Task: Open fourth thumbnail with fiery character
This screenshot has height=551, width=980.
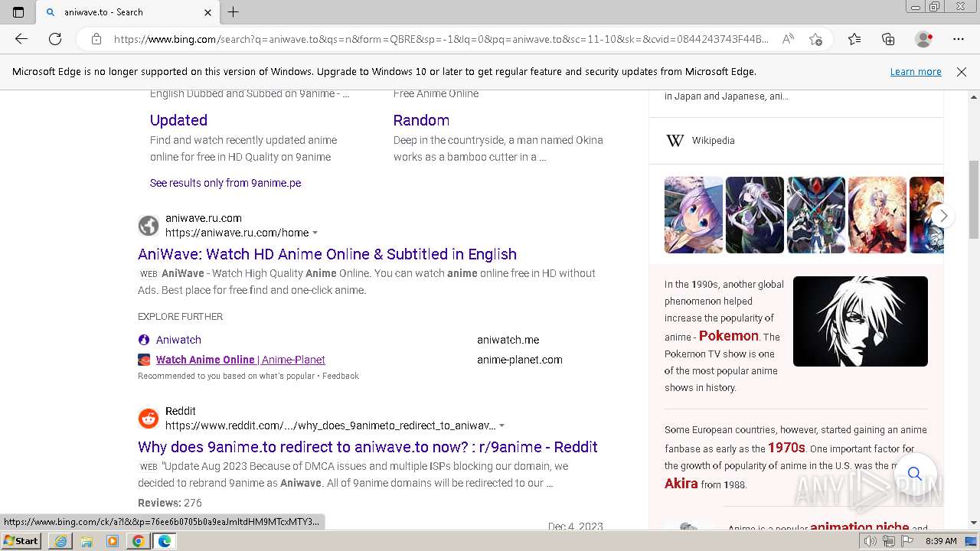Action: (x=877, y=215)
